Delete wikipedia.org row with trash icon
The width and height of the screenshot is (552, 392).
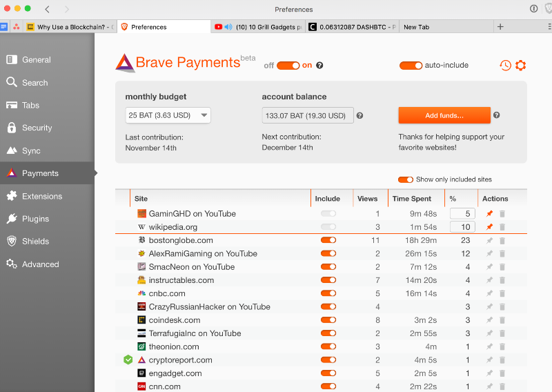(x=502, y=227)
